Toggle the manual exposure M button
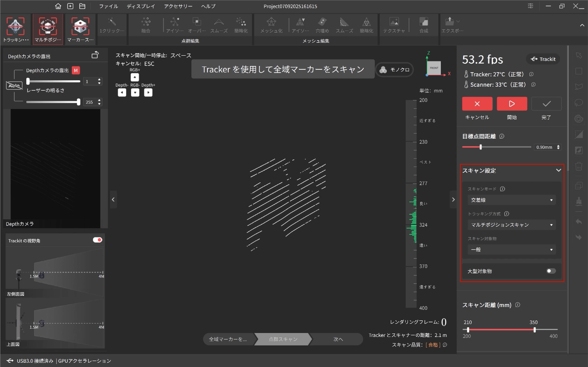Screen dimensions: 588x367 tap(76, 70)
